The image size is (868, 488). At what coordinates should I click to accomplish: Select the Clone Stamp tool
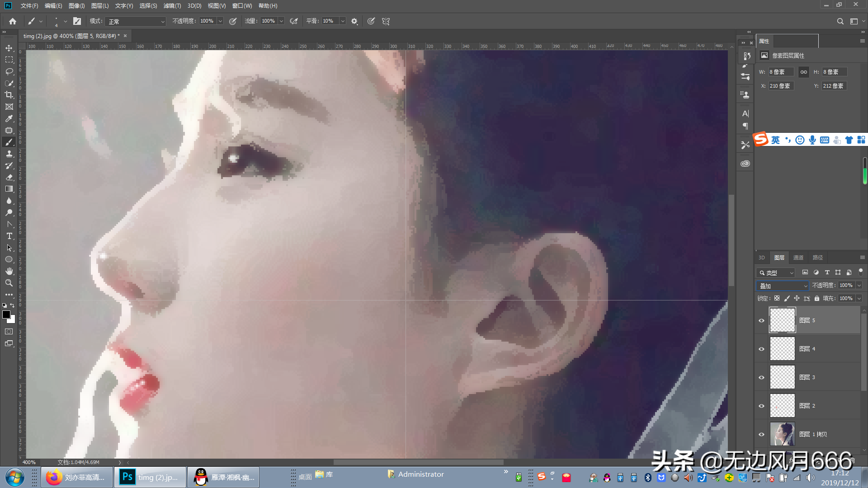[9, 154]
